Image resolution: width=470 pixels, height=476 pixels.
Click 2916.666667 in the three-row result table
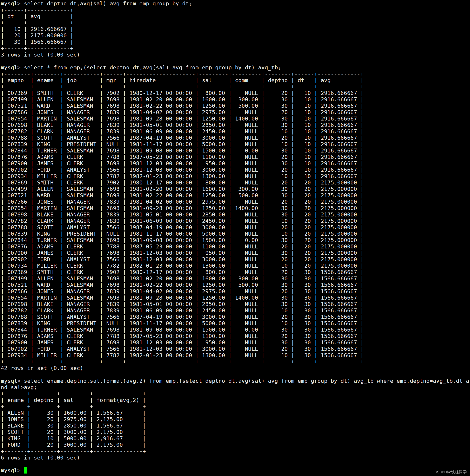coord(48,29)
